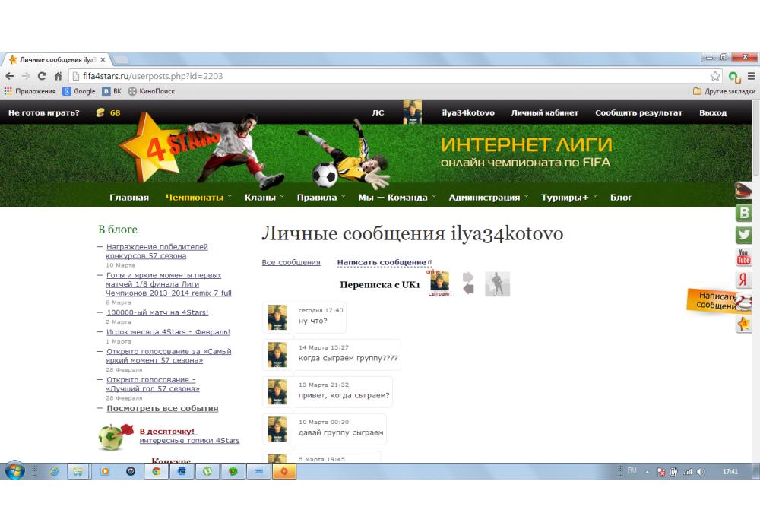Click user avatar in top black bar

pos(413,112)
